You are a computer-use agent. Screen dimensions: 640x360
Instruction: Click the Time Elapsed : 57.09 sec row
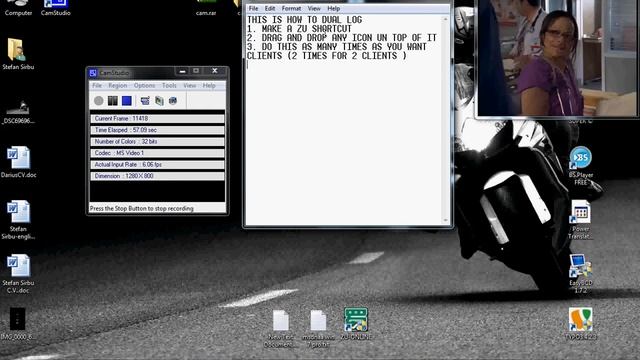(157, 130)
